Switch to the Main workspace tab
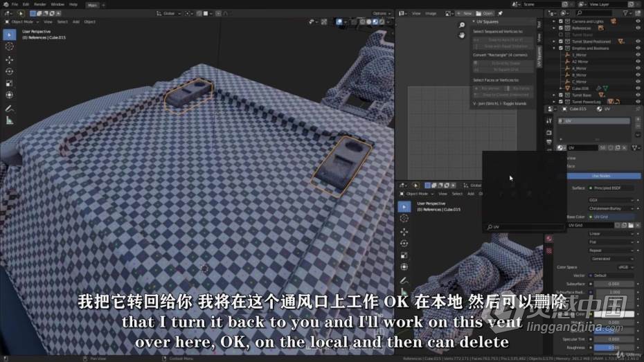 click(92, 5)
